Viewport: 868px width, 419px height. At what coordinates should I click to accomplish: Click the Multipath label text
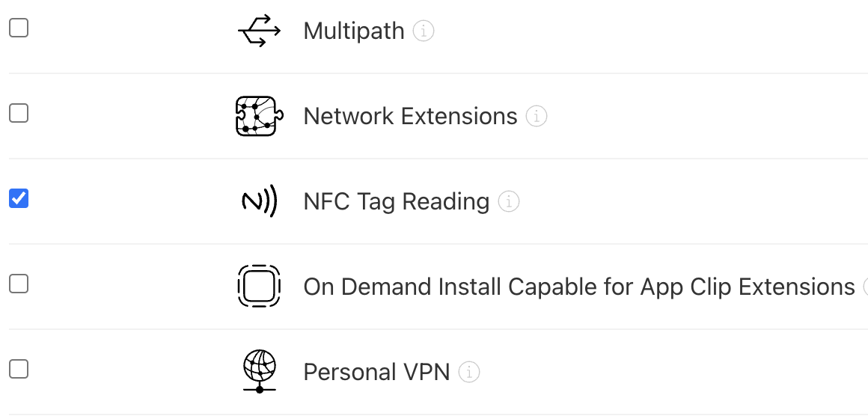tap(354, 31)
